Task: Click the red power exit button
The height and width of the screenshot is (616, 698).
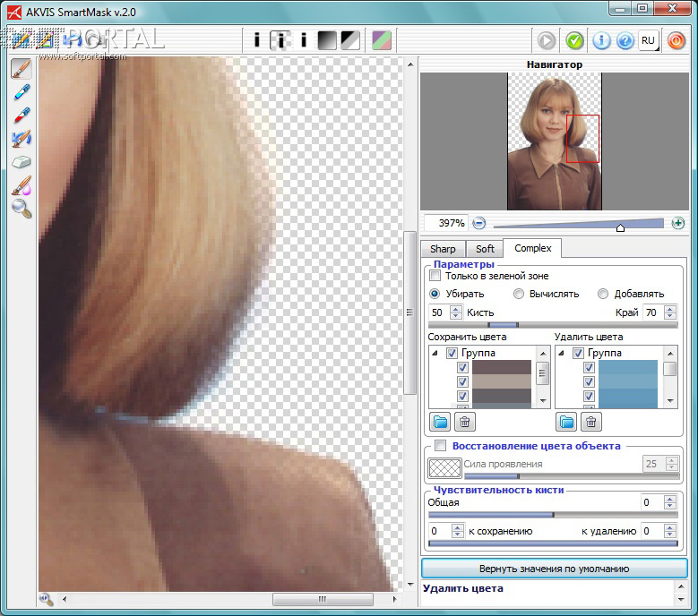Action: pyautogui.click(x=676, y=40)
